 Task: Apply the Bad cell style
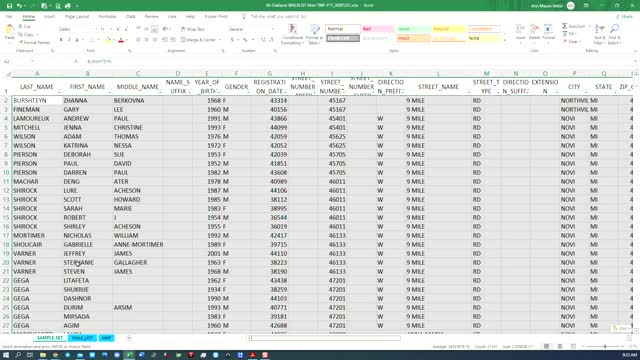pos(378,29)
